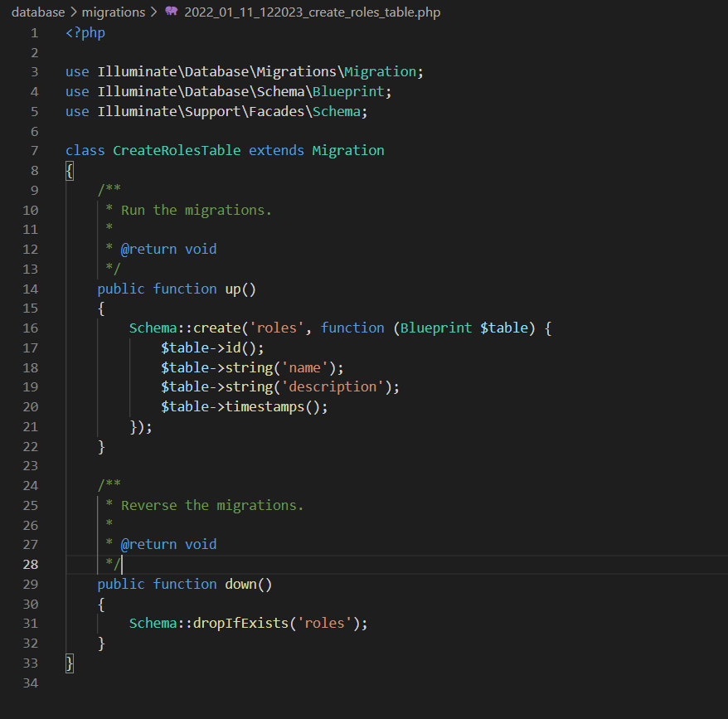This screenshot has width=728, height=719.
Task: Click the PHP elephant file icon in breadcrumb
Action: (172, 11)
